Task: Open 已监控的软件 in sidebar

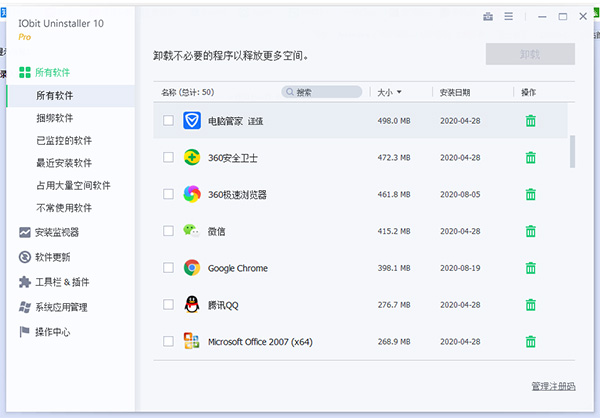Action: 64,140
